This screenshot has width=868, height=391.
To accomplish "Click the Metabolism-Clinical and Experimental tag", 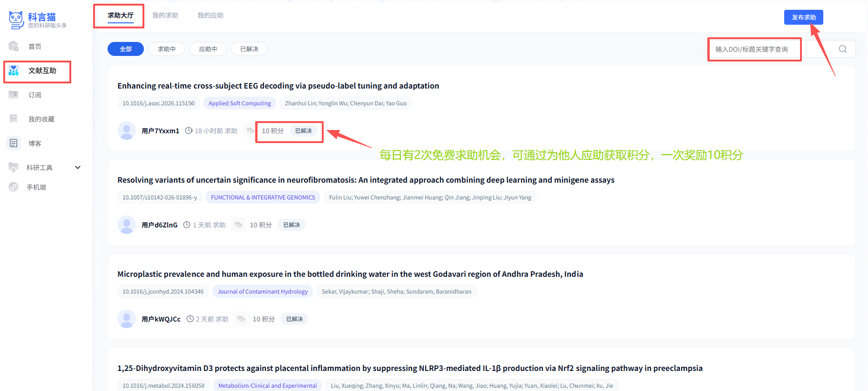I will [x=267, y=385].
